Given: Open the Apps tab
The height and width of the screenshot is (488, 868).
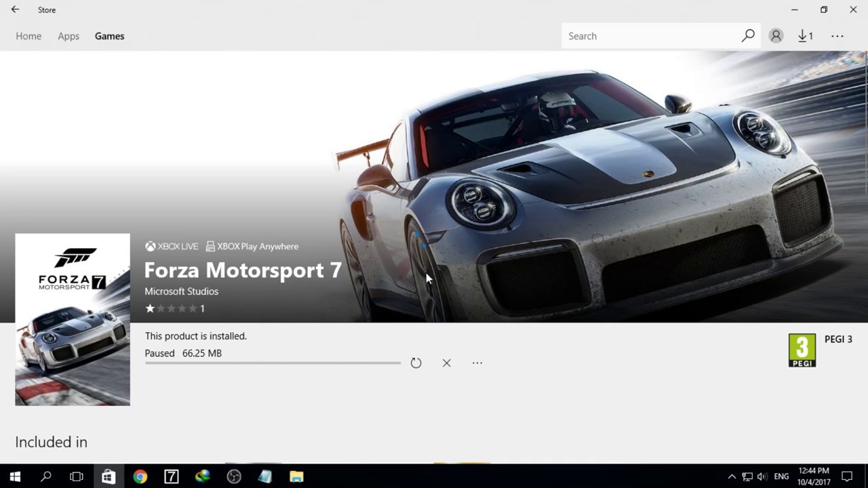Looking at the screenshot, I should 68,36.
